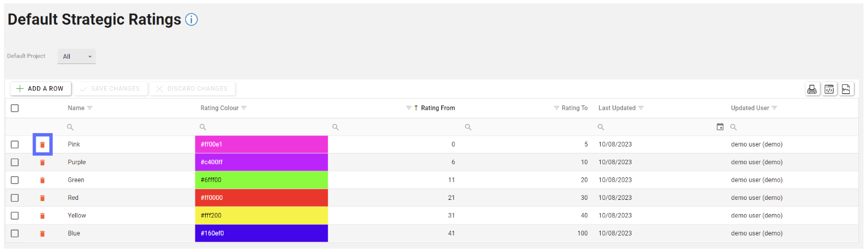Click the print icon in toolbar
This screenshot has height=252, width=868.
coord(812,89)
